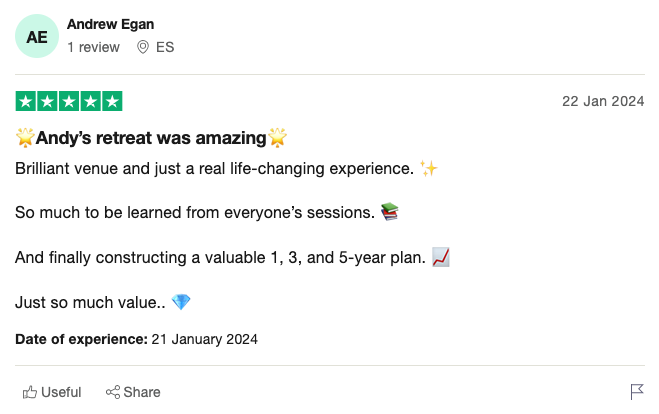Click the AE profile avatar circle
Viewport: 659px width, 414px height.
[36, 36]
